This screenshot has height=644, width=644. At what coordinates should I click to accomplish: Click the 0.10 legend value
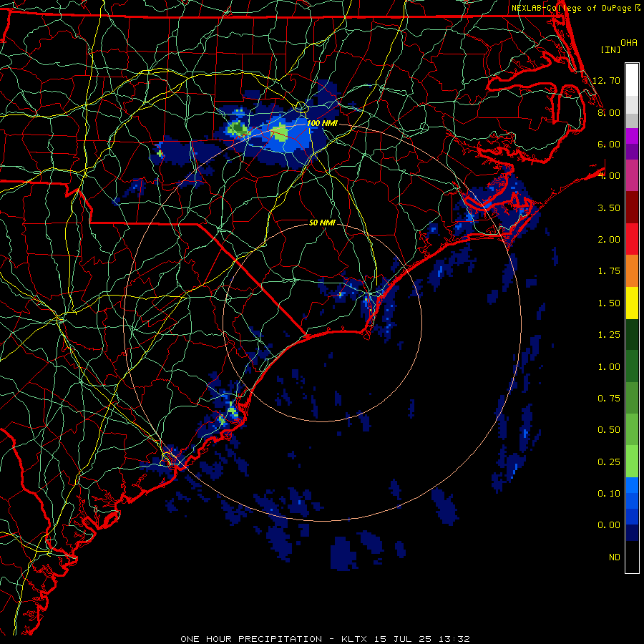609,494
